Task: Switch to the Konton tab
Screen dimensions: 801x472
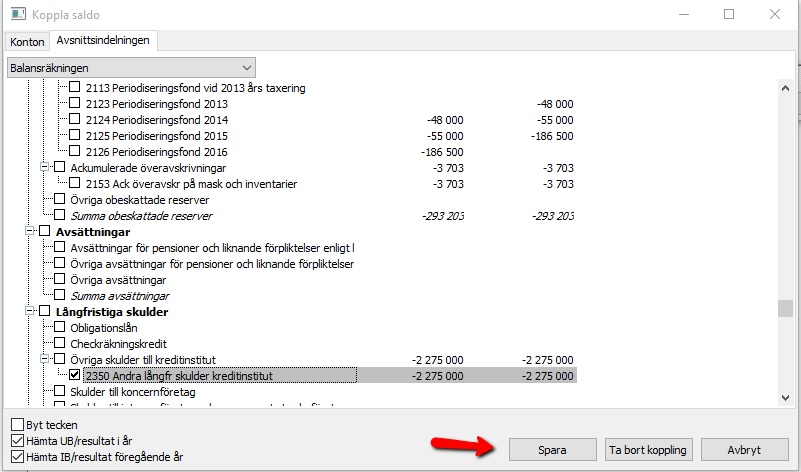Action: pos(27,42)
